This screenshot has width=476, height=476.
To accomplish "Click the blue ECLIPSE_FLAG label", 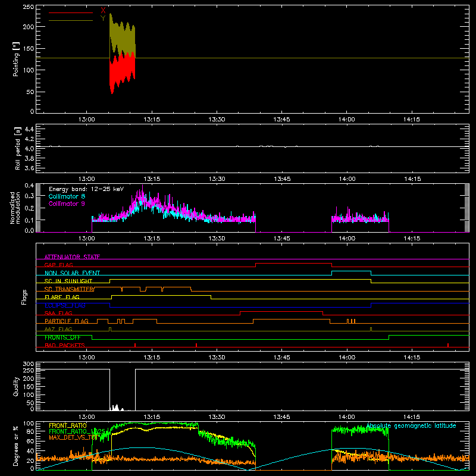I will coord(65,305).
